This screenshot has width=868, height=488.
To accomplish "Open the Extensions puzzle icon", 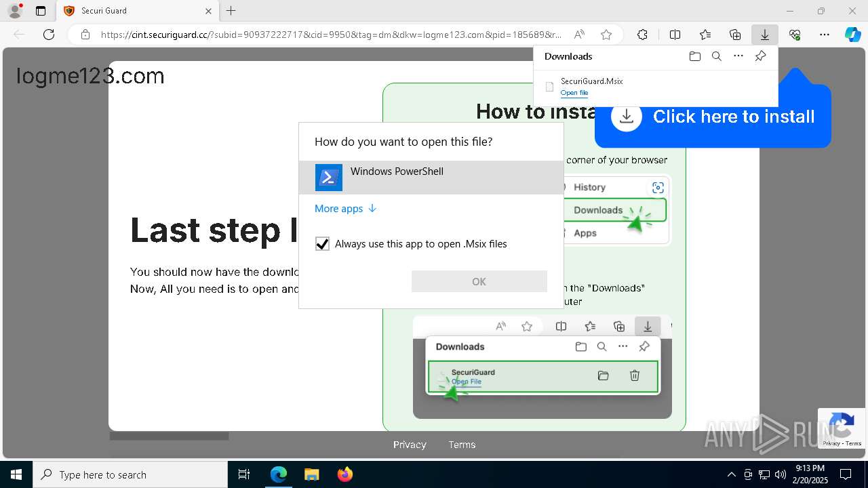I will click(642, 35).
